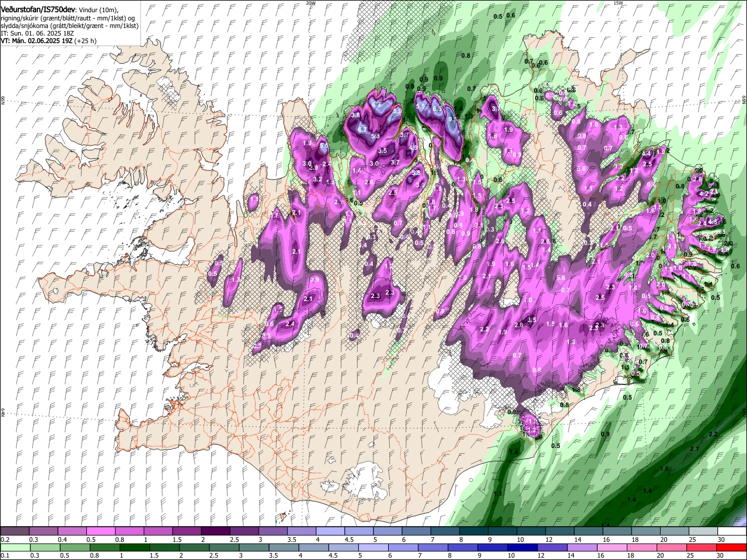This screenshot has width=747, height=560.
Task: Select the lavender snow swatch for 4–4.5
Action: click(x=330, y=531)
